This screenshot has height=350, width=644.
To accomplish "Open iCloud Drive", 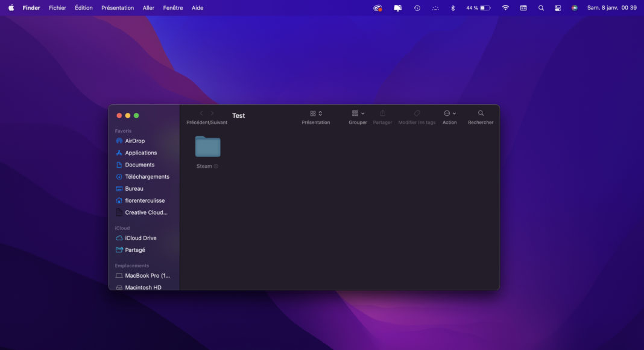I will 140,238.
